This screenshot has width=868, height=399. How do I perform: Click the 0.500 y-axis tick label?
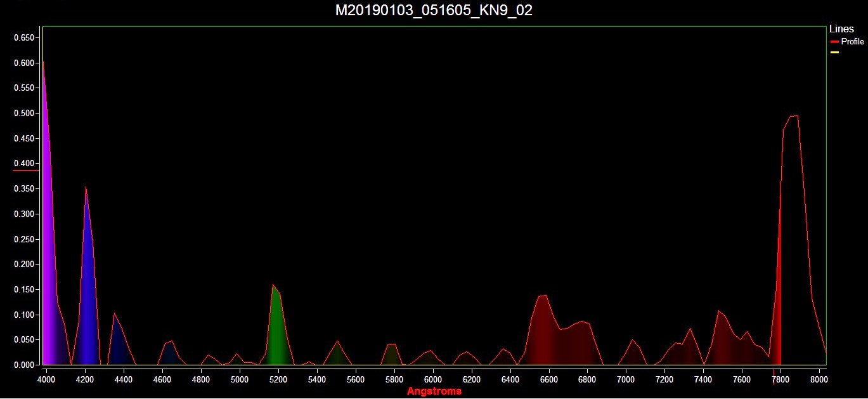click(x=24, y=114)
